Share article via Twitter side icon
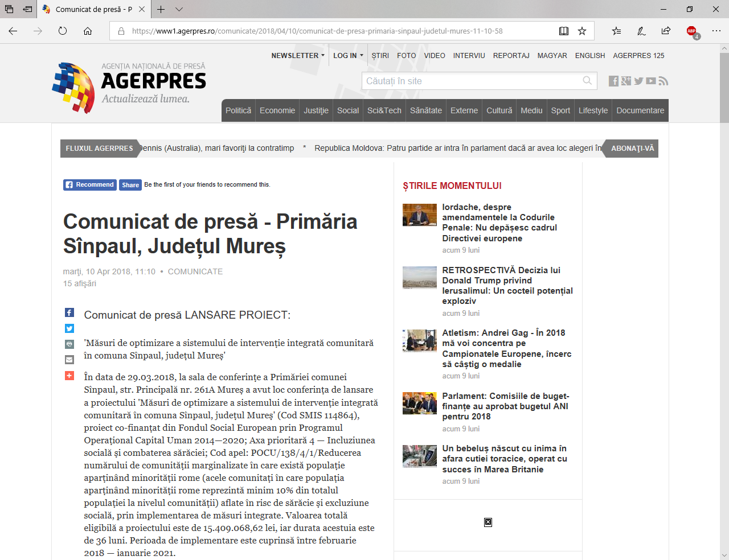The width and height of the screenshot is (729, 560). (69, 328)
